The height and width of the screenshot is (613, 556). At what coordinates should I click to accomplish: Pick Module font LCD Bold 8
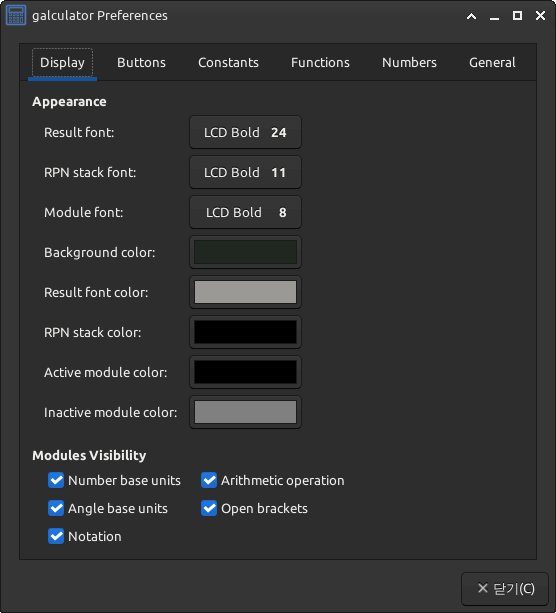pyautogui.click(x=246, y=212)
